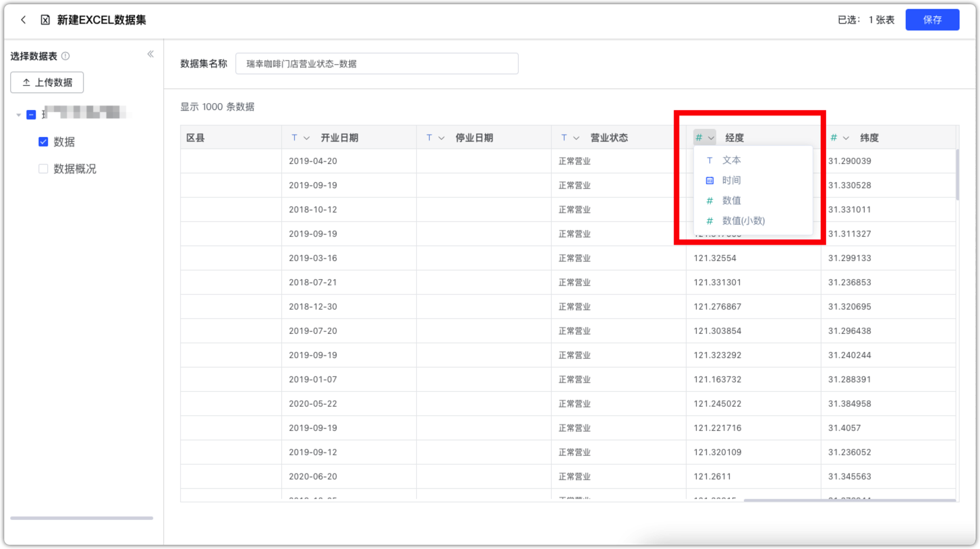Click longitude cell 121.276867
Image resolution: width=980 pixels, height=549 pixels.
tap(753, 307)
